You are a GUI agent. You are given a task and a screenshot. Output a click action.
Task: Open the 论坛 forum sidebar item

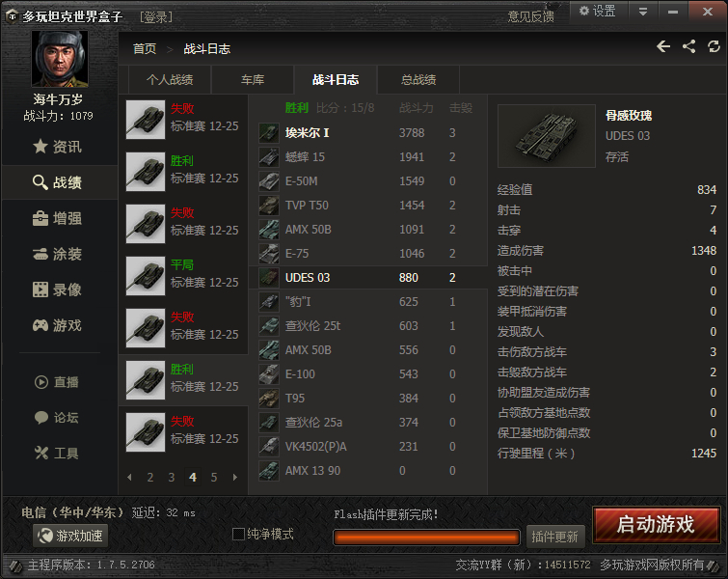click(x=57, y=417)
